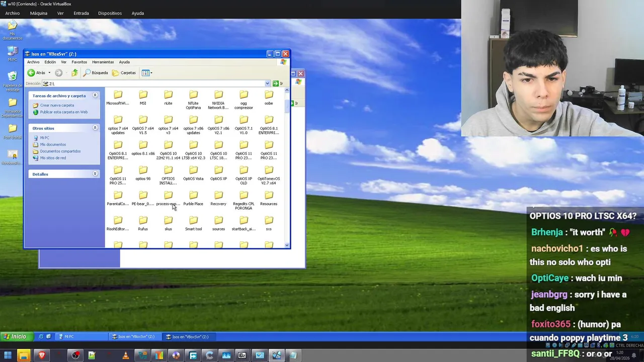Open the Rufus folder
The image size is (644, 362).
click(x=143, y=223)
